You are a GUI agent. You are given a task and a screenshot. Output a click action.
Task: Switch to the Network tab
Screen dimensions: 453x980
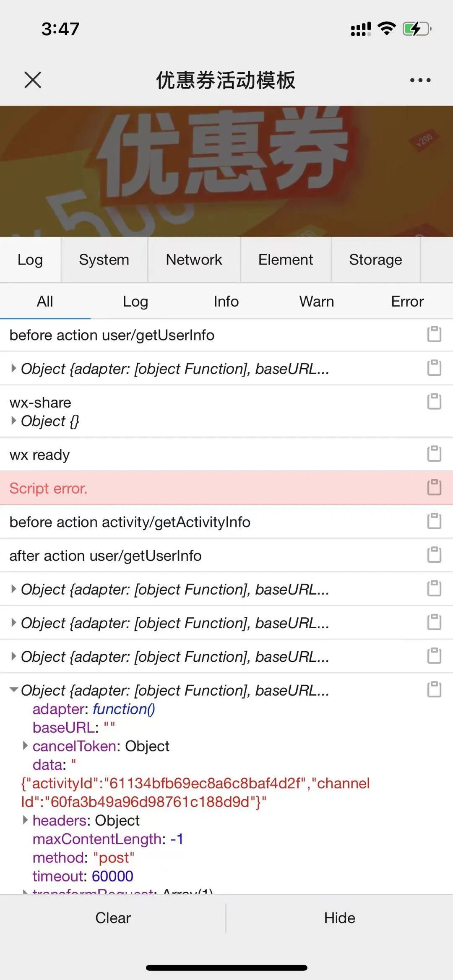pos(194,260)
